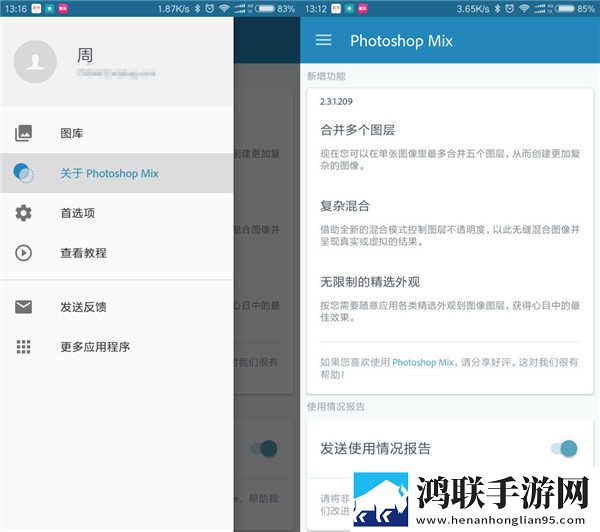
Task: Click the Photoshop Mix logo icon
Action: coord(23,173)
